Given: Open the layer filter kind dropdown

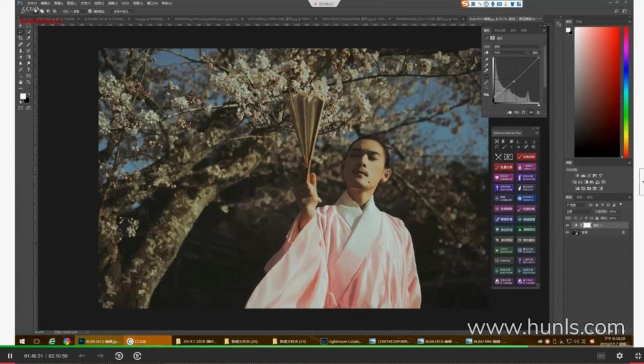Looking at the screenshot, I should 575,205.
